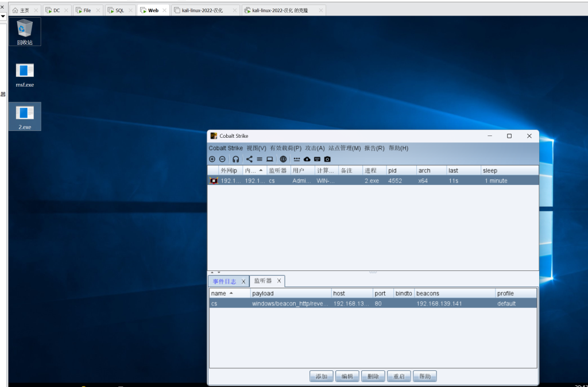Open the 攻击(A) menu
The width and height of the screenshot is (588, 387).
pyautogui.click(x=315, y=148)
